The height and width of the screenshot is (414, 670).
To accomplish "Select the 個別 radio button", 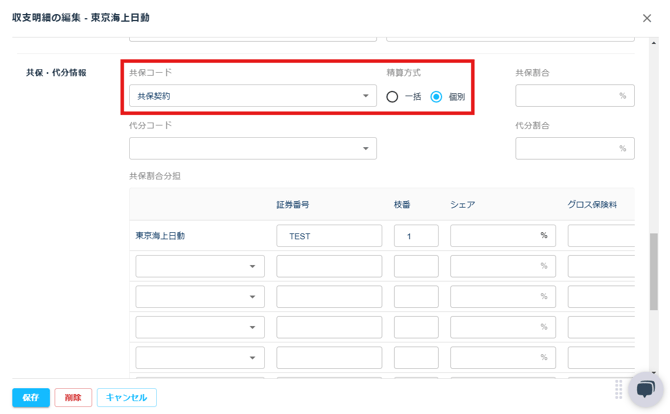I will pos(436,97).
